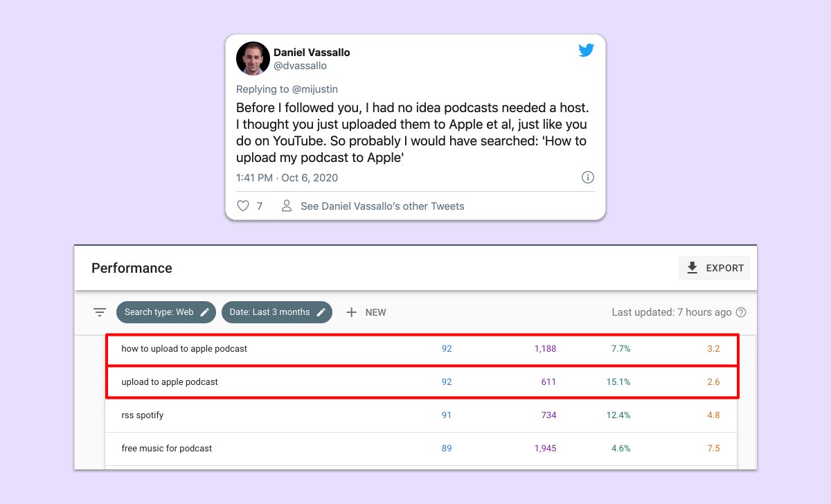The width and height of the screenshot is (831, 504).
Task: Open the filter rows icon
Action: 100,312
